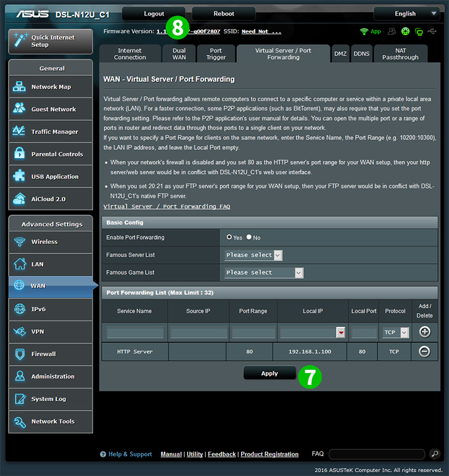Click the Apply button

pyautogui.click(x=270, y=373)
